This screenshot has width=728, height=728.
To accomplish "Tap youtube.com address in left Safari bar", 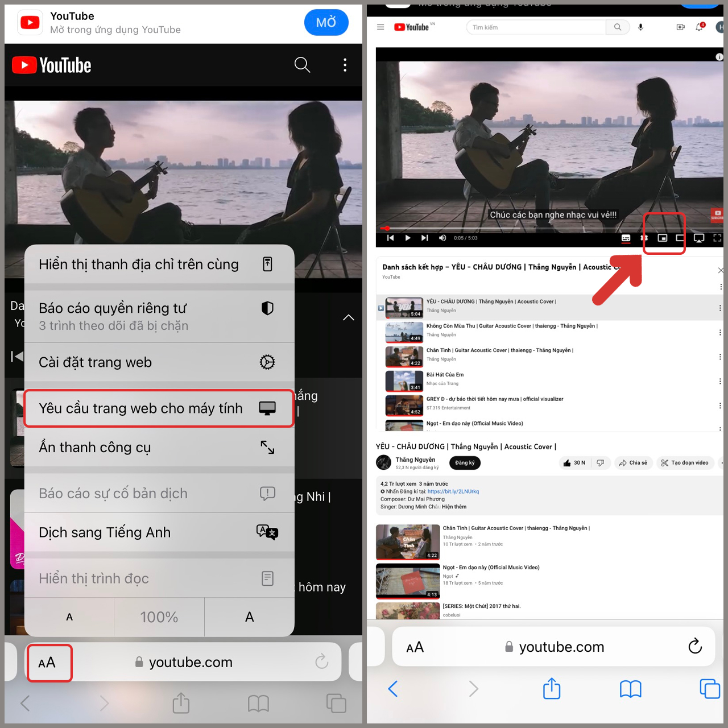I will (x=184, y=663).
